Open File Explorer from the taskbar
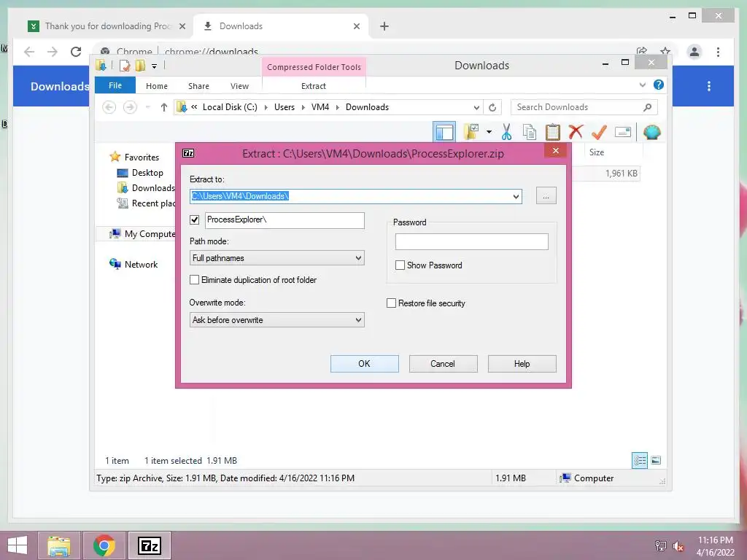 (59, 545)
